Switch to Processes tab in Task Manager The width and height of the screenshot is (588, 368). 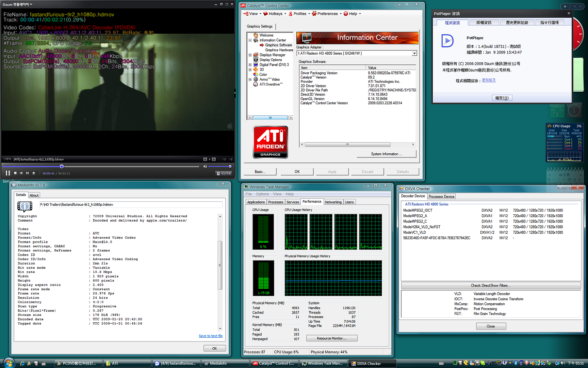tap(276, 202)
